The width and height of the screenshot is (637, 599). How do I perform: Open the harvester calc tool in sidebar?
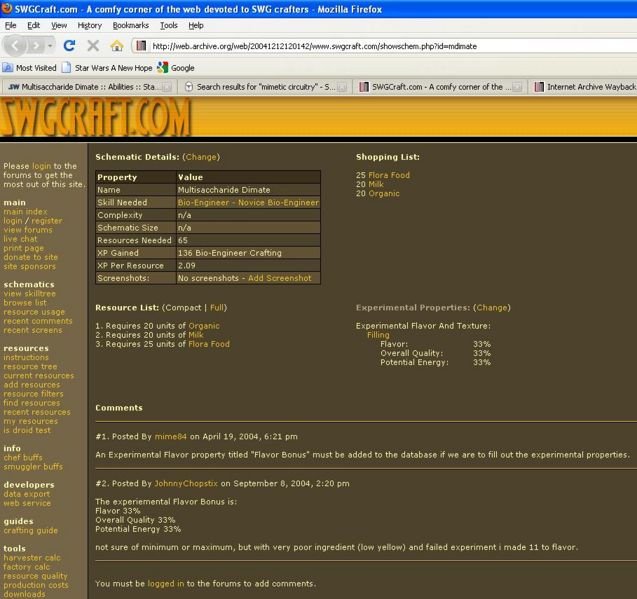click(x=32, y=558)
